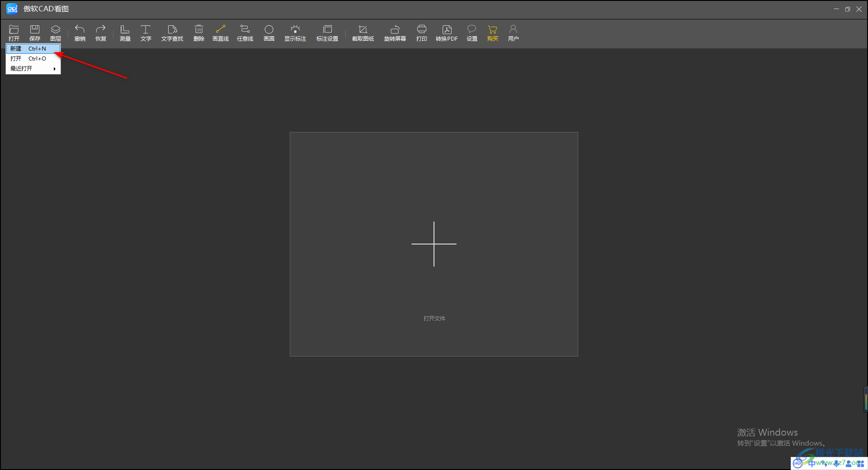Expand the 最近打开 (Recent) submenu
The height and width of the screenshot is (470, 868).
point(33,69)
